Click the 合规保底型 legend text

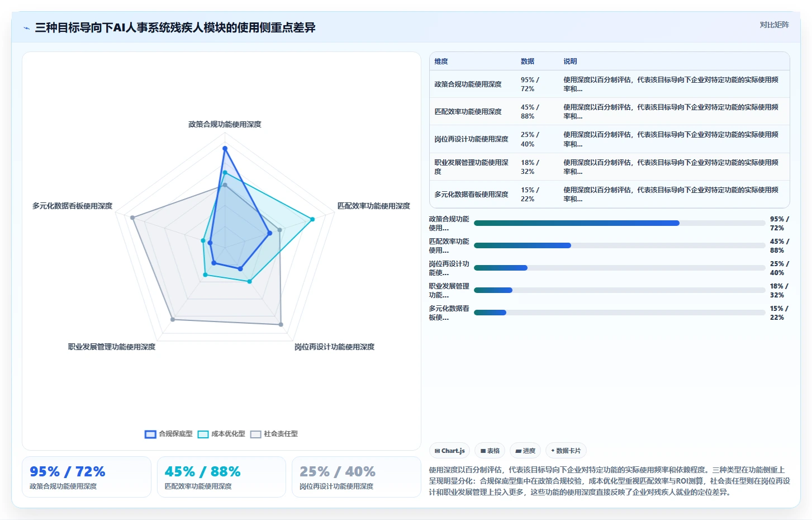(x=175, y=434)
